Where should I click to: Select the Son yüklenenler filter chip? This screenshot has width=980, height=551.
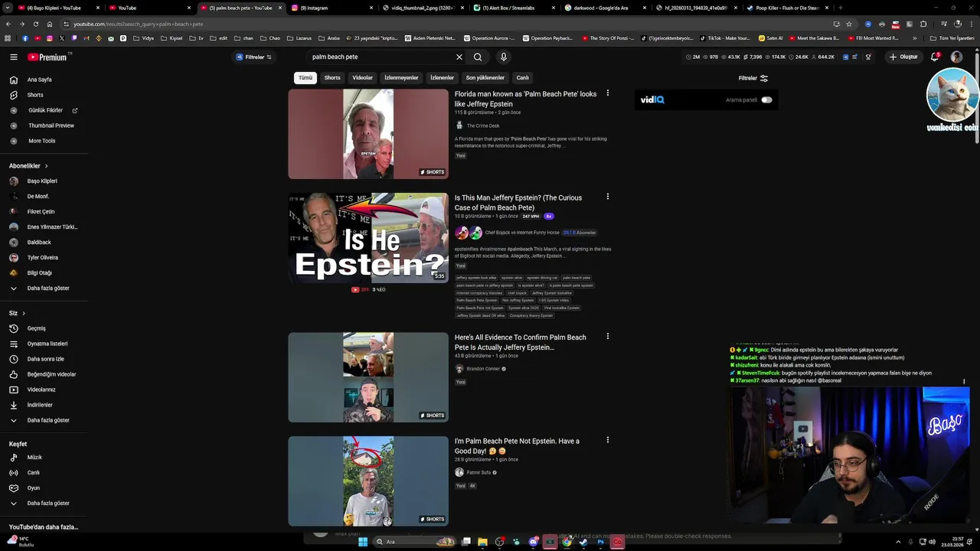485,77
